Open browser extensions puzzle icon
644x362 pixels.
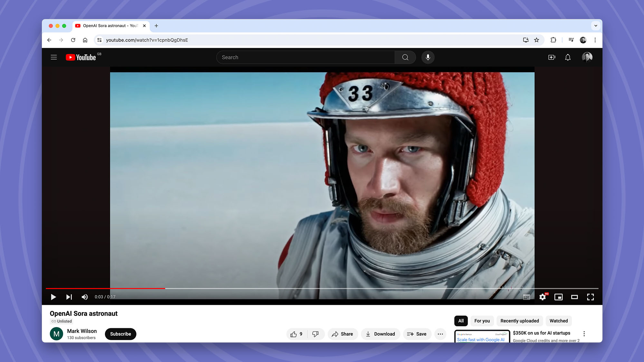point(553,40)
